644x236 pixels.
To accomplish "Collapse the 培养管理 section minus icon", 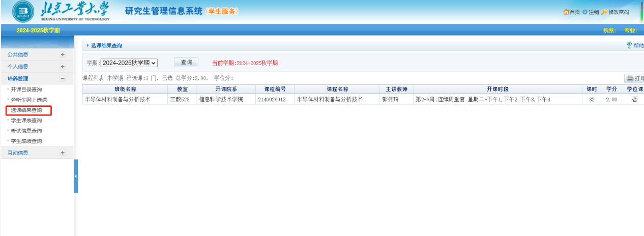I will 63,79.
